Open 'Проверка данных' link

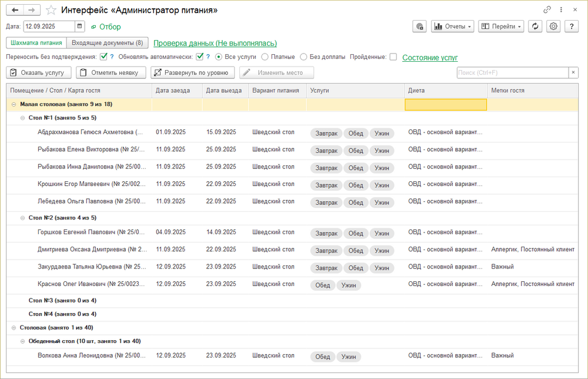click(x=215, y=43)
